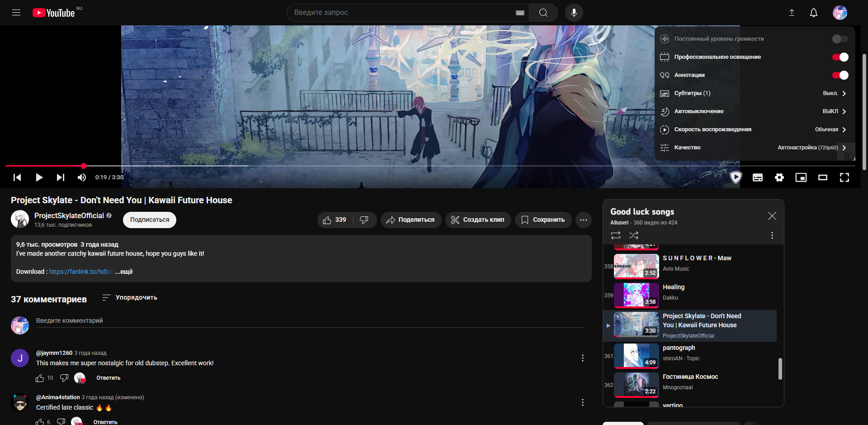Open Автовыключение submenu

(x=754, y=111)
